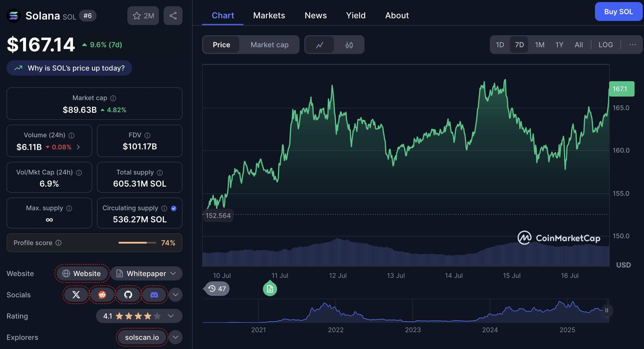Click Why is SOL's price up today

click(69, 68)
